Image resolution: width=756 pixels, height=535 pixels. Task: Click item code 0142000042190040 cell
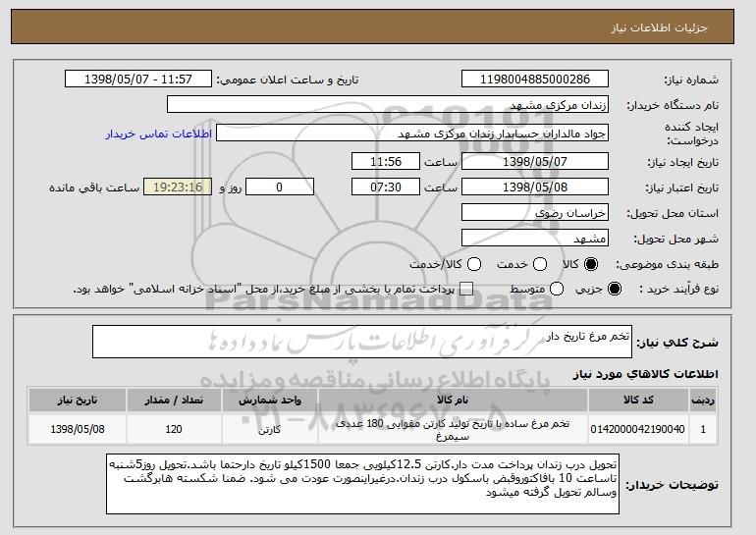[x=638, y=429]
